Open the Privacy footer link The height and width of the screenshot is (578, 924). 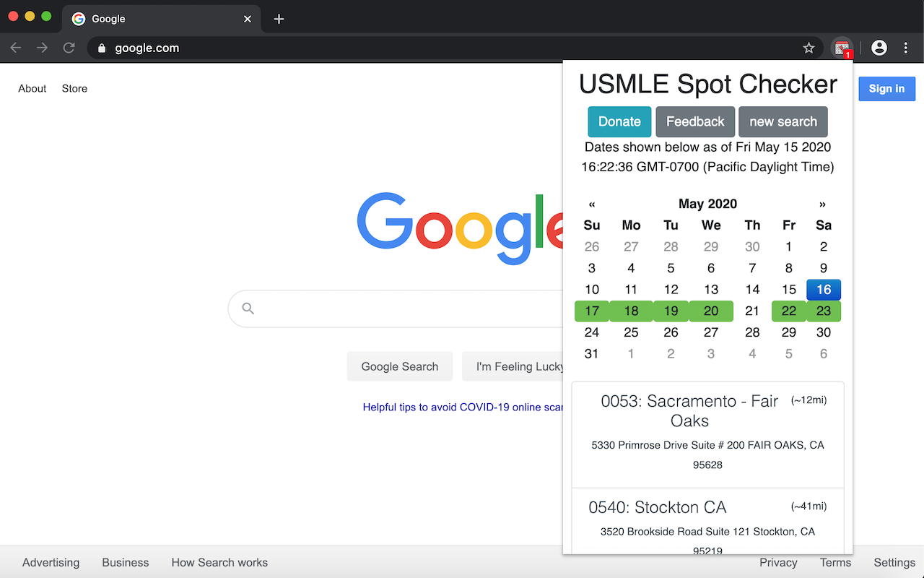point(778,562)
